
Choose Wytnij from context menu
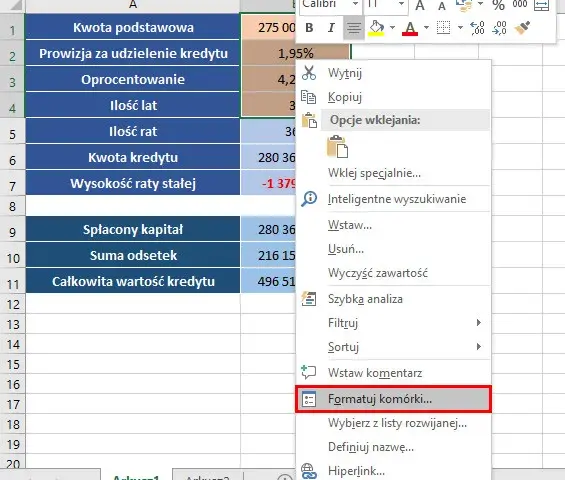coord(393,73)
